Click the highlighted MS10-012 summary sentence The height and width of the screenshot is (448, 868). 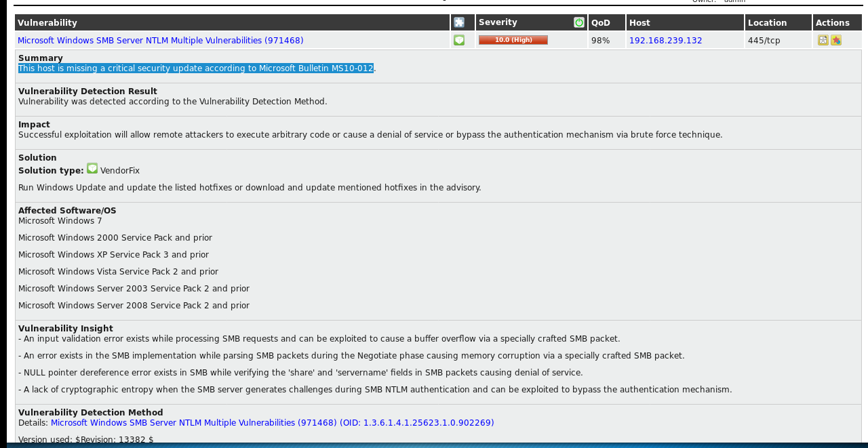click(x=196, y=68)
